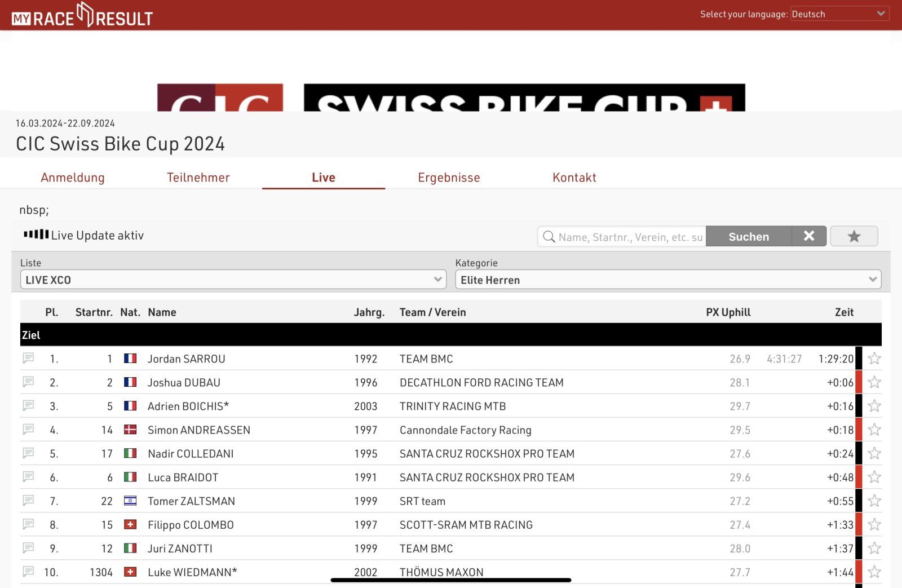This screenshot has height=588, width=902.
Task: Favorite Joshua DUBAU with star toggle
Action: pyautogui.click(x=874, y=382)
